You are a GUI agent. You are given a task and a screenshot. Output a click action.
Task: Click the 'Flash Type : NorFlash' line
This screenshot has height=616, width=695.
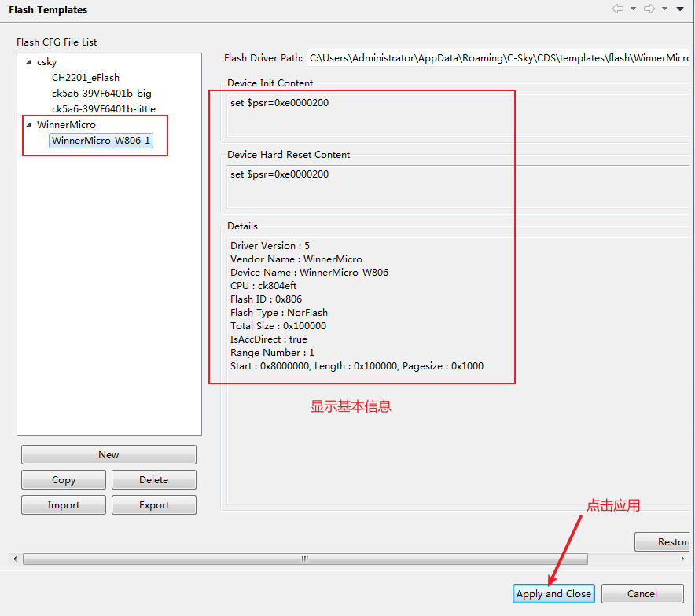coord(279,312)
